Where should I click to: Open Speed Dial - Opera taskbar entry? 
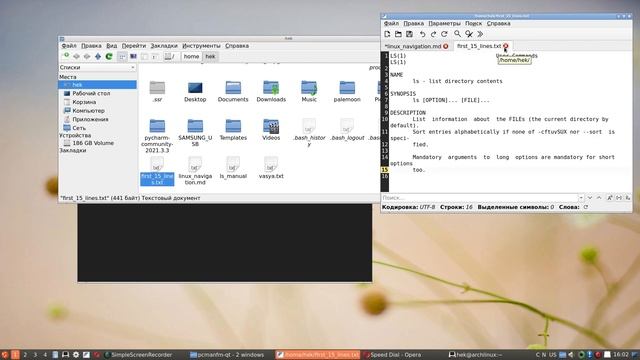[x=392, y=355]
